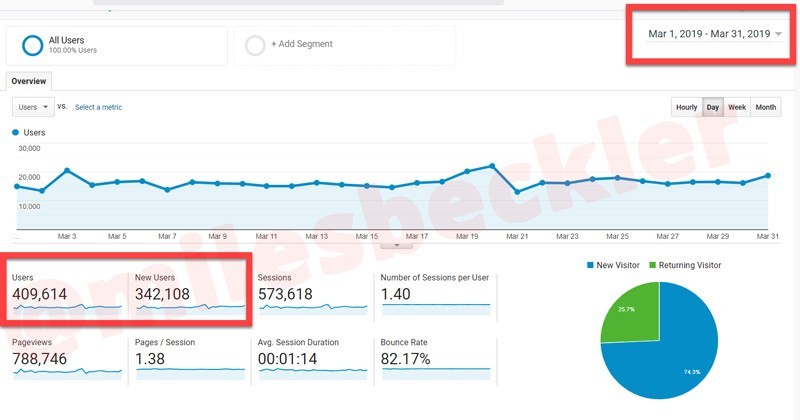
Task: Click the date range dropdown arrow
Action: coord(778,34)
